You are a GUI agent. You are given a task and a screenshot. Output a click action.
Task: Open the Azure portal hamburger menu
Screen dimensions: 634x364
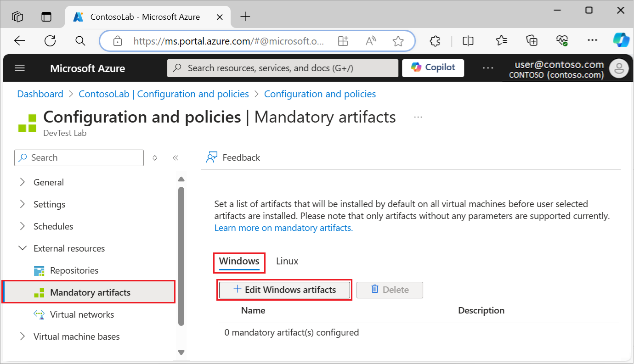[19, 68]
